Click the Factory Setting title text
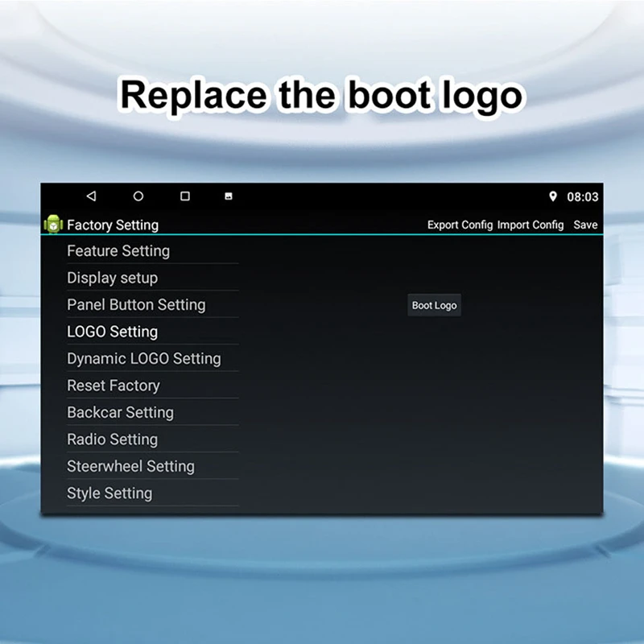Viewport: 644px width, 644px height. pos(113,225)
